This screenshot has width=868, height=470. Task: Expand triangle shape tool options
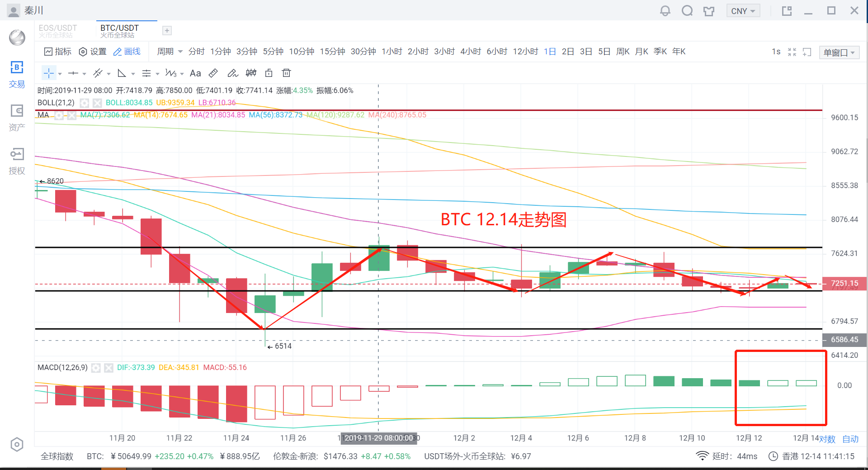pyautogui.click(x=133, y=73)
